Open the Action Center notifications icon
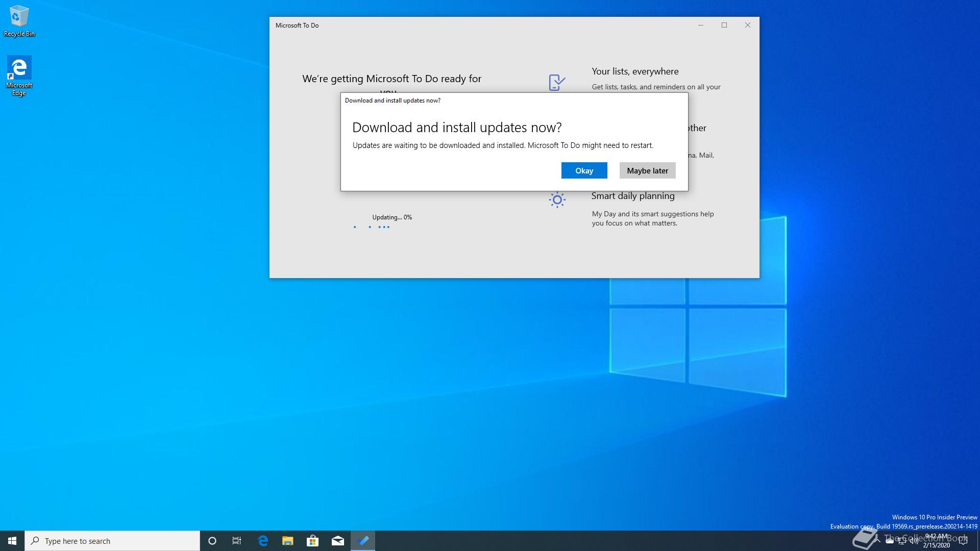The image size is (980, 551). [x=963, y=541]
